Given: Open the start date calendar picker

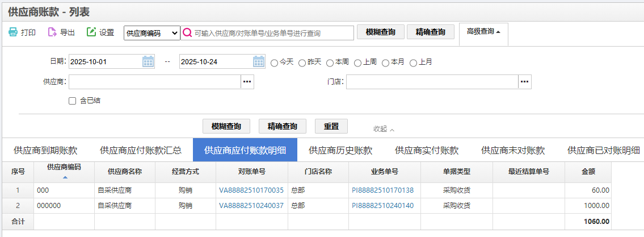Looking at the screenshot, I should (148, 61).
